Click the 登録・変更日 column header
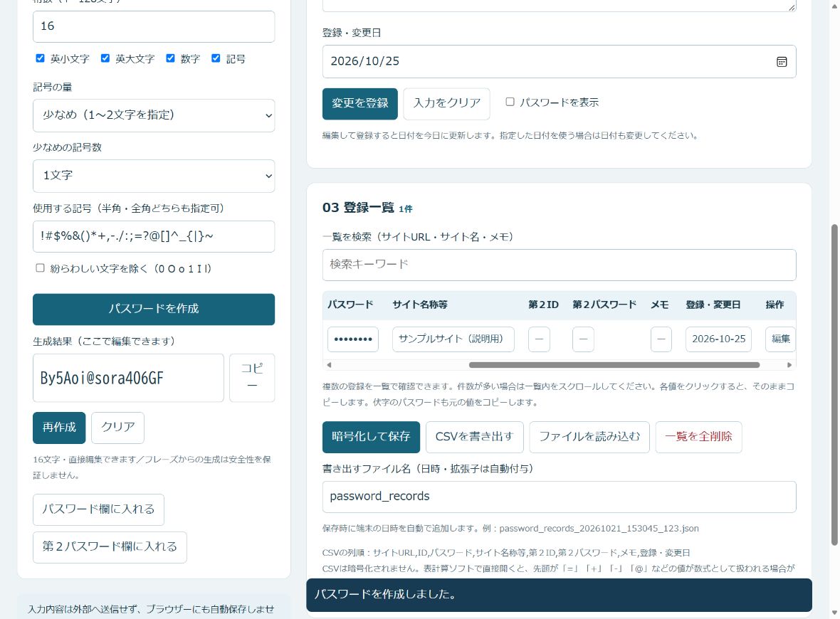This screenshot has width=840, height=619. click(713, 305)
